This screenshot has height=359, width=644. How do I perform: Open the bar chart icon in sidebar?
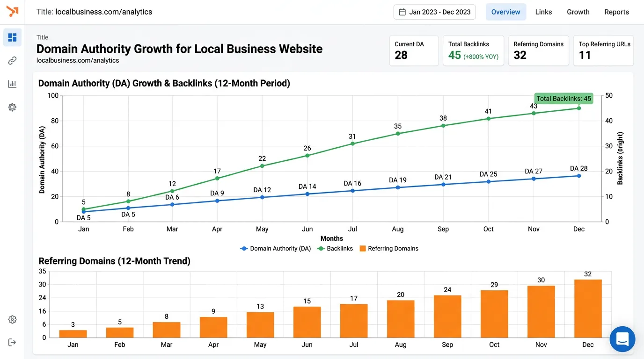pyautogui.click(x=13, y=84)
